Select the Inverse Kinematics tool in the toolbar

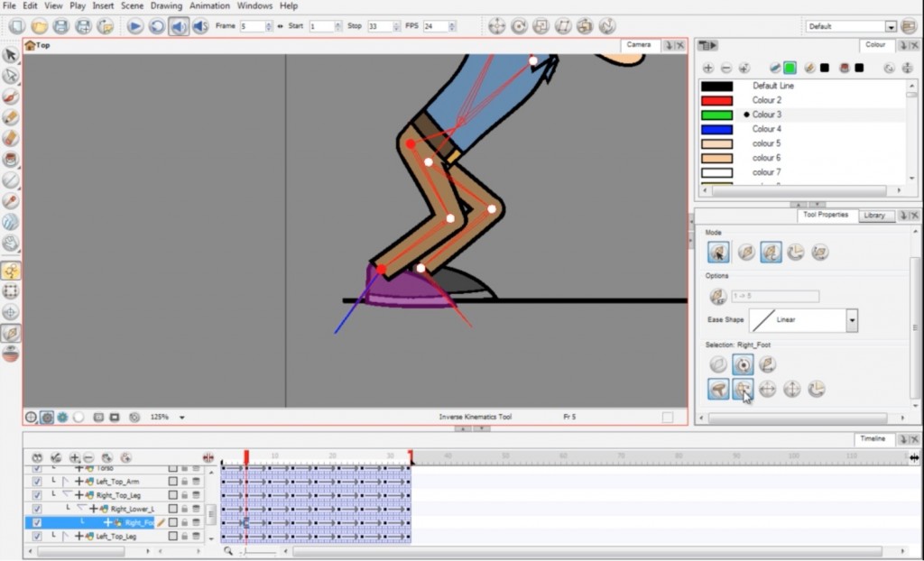coord(12,269)
